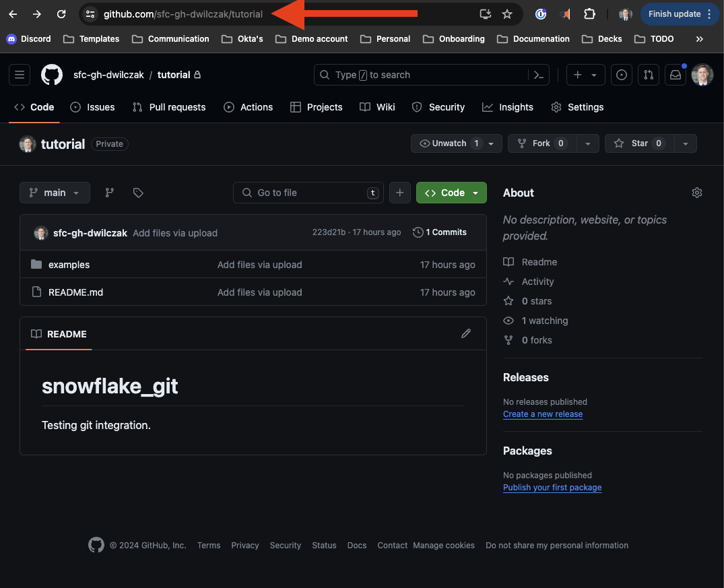724x588 pixels.
Task: Open the Issues icon in the header
Action: (622, 75)
